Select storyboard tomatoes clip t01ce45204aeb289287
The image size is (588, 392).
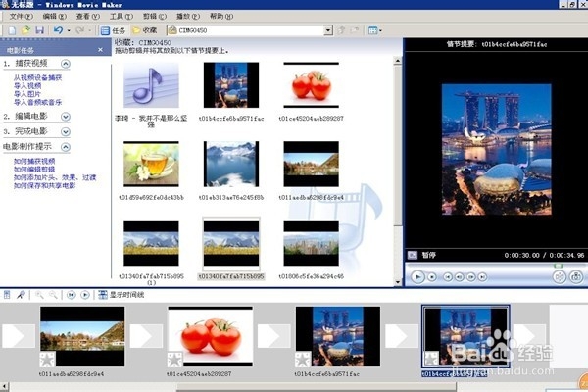(x=211, y=336)
